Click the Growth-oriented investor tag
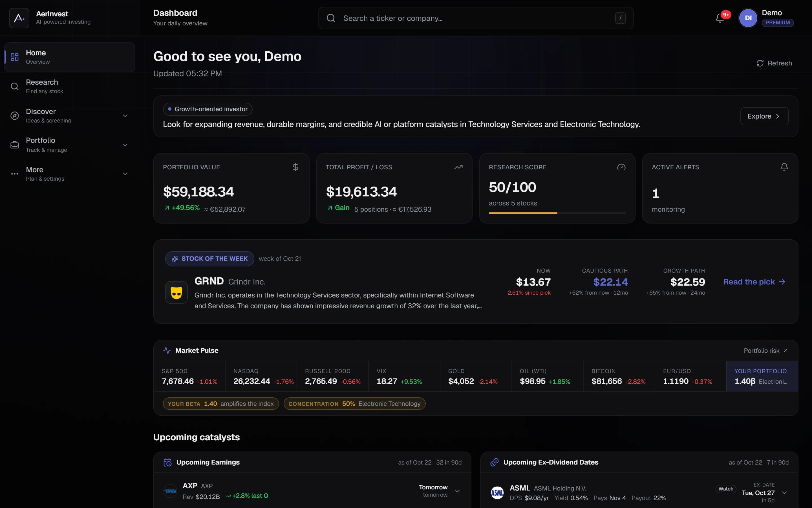Screen dimensions: 812x508 [207, 109]
